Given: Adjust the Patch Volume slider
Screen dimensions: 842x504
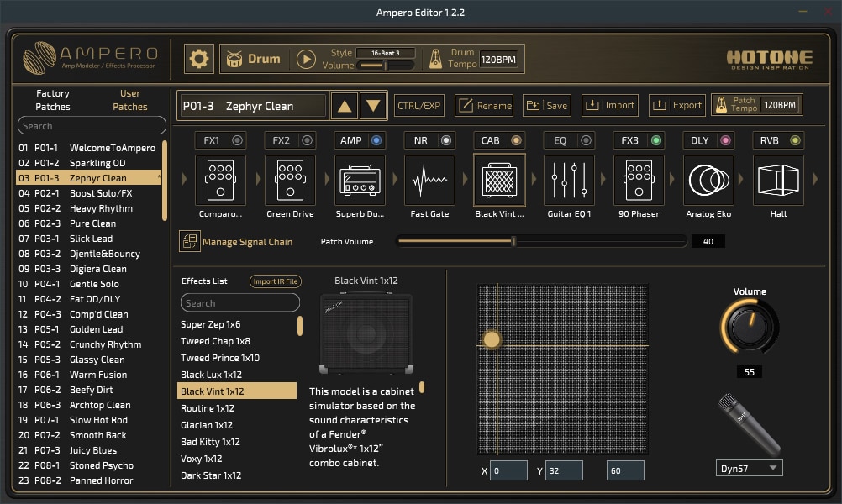Looking at the screenshot, I should coord(541,242).
